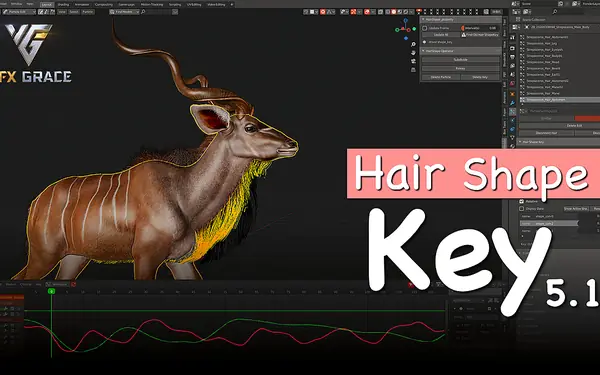This screenshot has width=600, height=375.
Task: Select Strepsiceros_Hair_Mane row
Action: point(559,93)
